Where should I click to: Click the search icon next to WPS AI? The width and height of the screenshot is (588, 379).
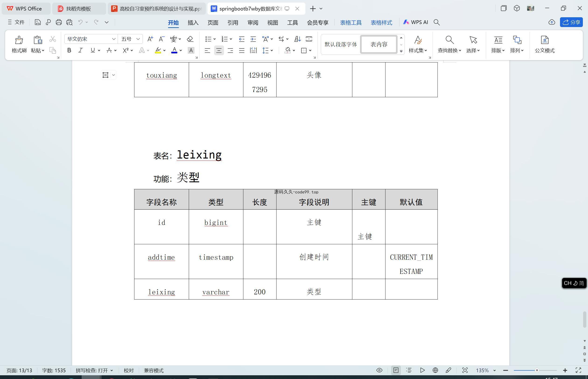point(437,22)
